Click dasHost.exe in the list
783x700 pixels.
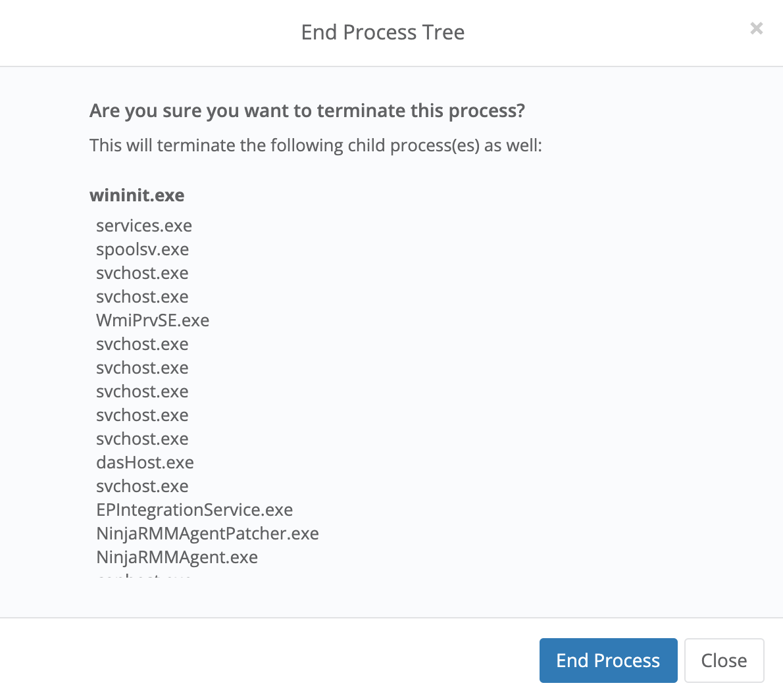tap(145, 463)
